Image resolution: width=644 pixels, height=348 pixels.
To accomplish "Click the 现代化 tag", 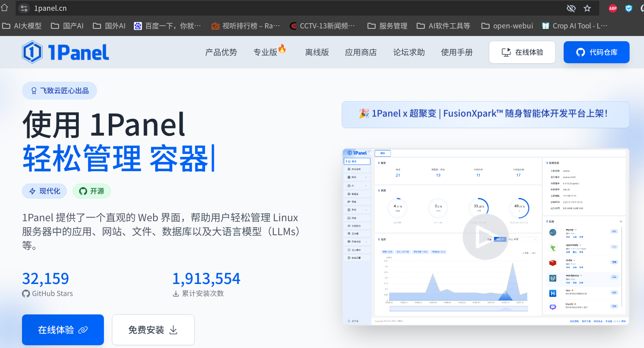I will pos(44,191).
